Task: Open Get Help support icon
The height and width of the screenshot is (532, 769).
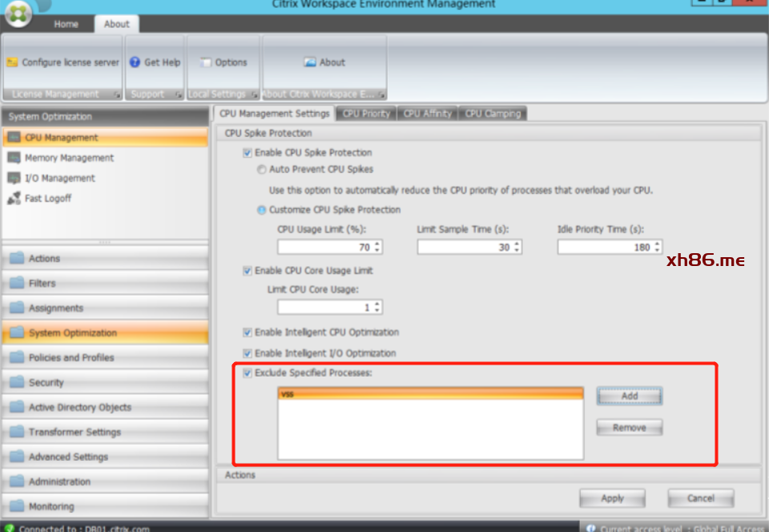Action: pos(135,62)
